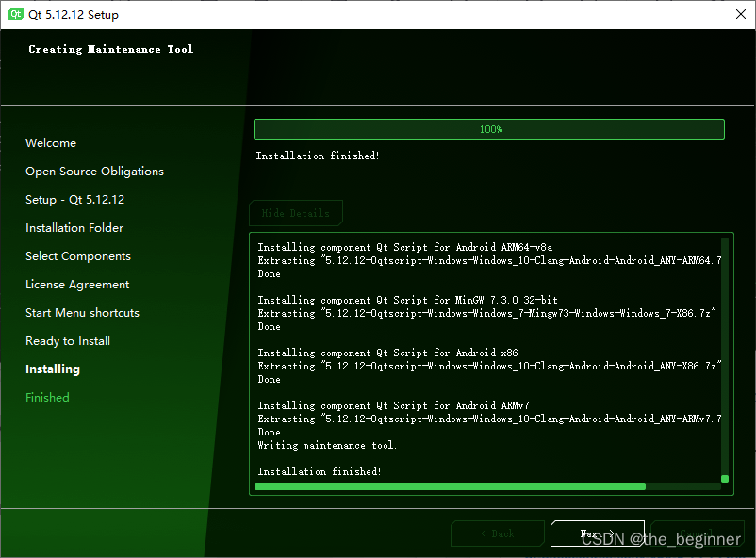This screenshot has height=558, width=756.
Task: Select the Welcome step in the sidebar
Action: tap(51, 142)
